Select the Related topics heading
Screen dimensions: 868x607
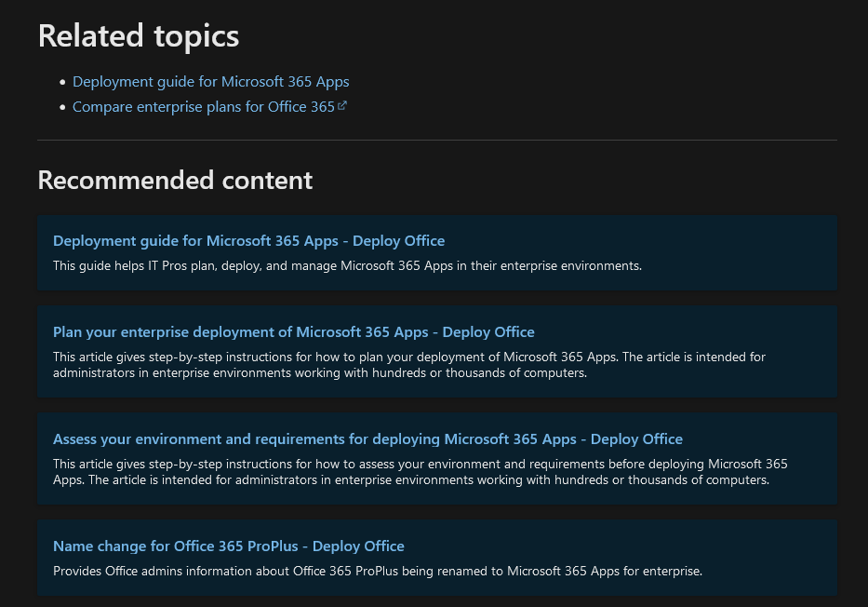138,35
